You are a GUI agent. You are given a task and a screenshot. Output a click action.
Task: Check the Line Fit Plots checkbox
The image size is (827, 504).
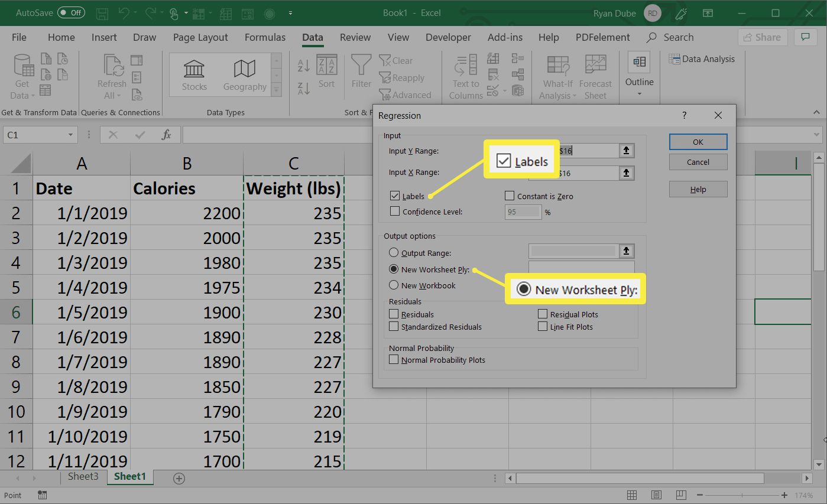click(543, 326)
